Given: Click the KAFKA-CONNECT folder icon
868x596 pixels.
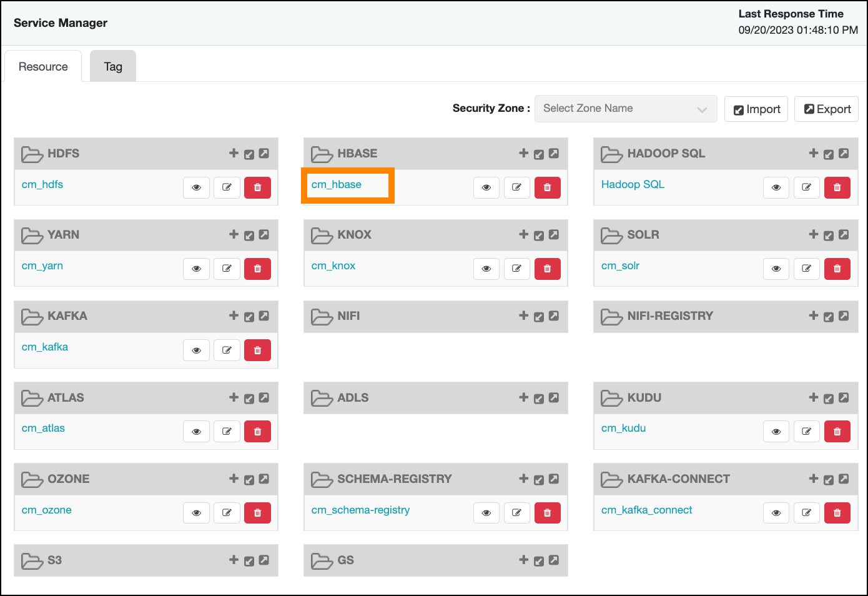Looking at the screenshot, I should 611,479.
